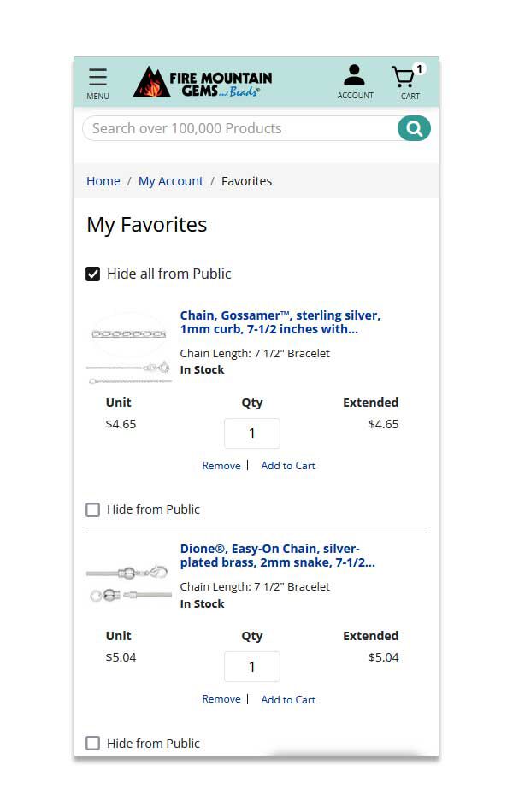Click the Fire Mountain Gems logo

203,82
